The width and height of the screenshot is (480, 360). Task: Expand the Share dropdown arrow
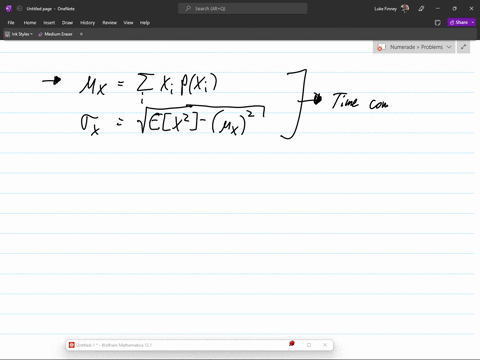[x=473, y=22]
